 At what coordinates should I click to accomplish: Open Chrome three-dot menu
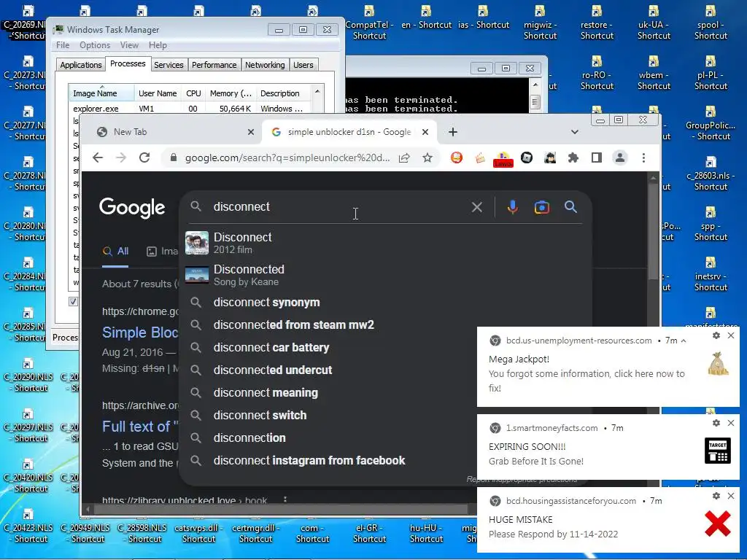click(x=643, y=157)
